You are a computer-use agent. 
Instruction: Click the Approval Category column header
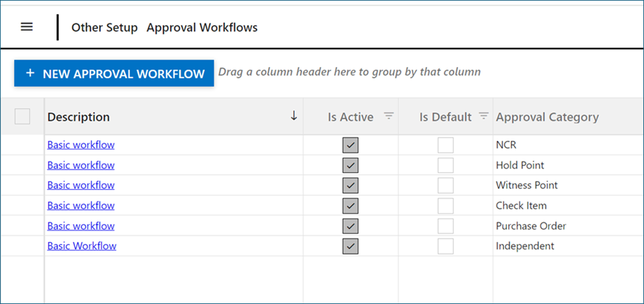(x=547, y=117)
